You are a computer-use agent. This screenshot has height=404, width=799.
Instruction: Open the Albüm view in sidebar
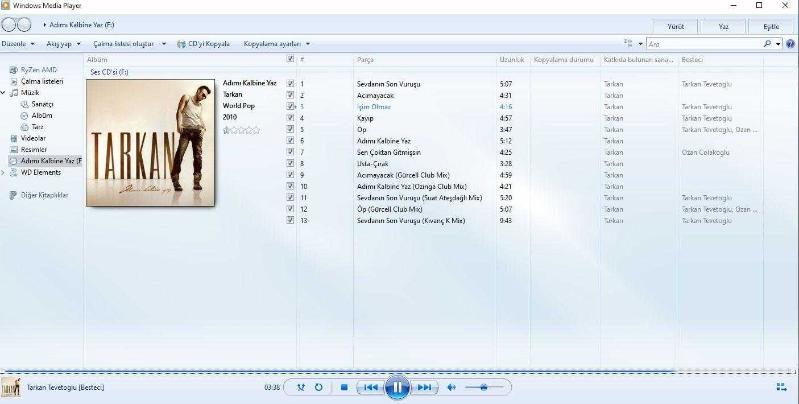[x=42, y=116]
